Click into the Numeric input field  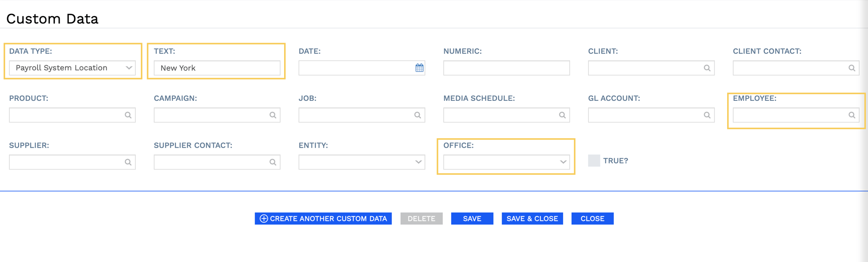pos(506,68)
